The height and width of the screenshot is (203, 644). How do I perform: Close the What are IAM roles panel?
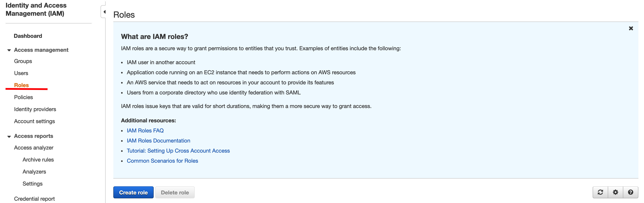631,29
